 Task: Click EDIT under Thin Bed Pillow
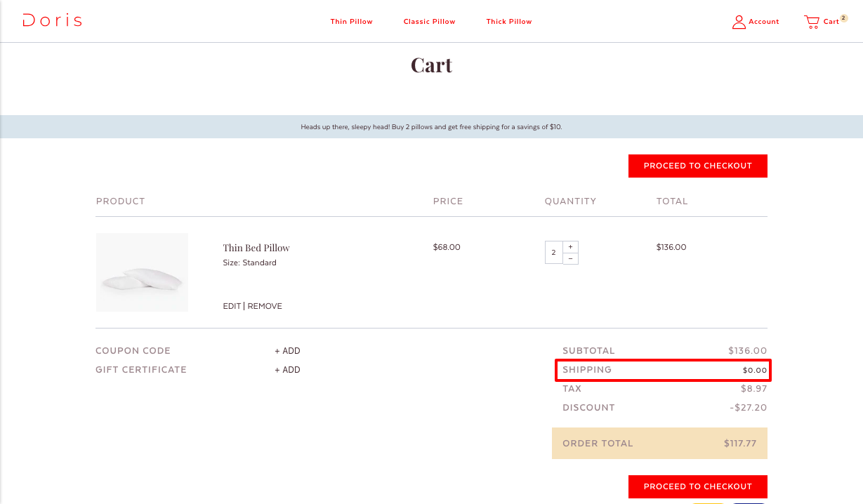232,306
